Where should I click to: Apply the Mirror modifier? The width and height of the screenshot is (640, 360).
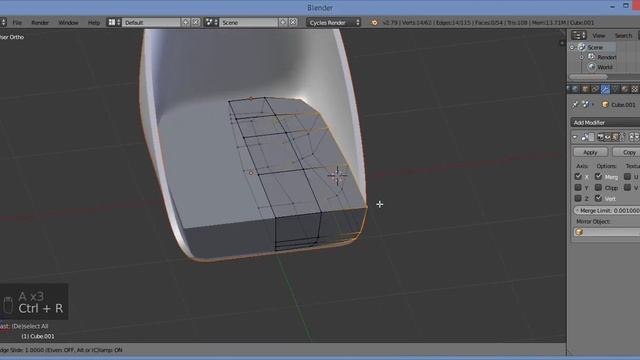[590, 152]
